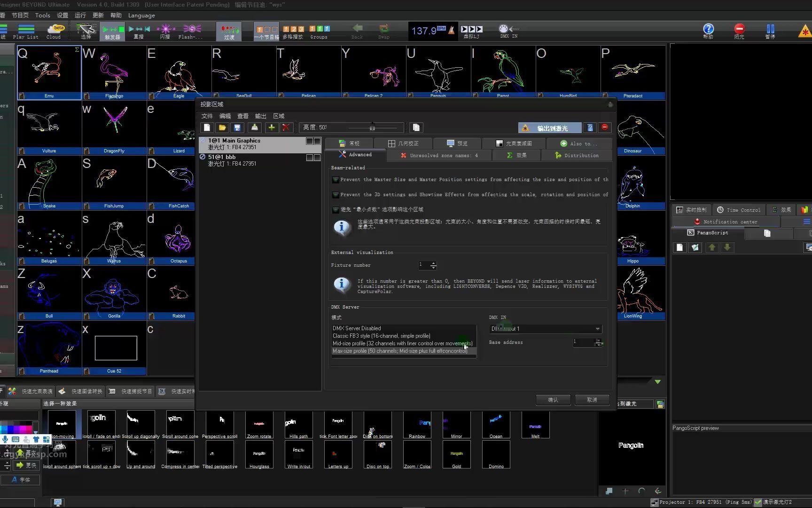Click the green plus add zone icon

pos(272,127)
